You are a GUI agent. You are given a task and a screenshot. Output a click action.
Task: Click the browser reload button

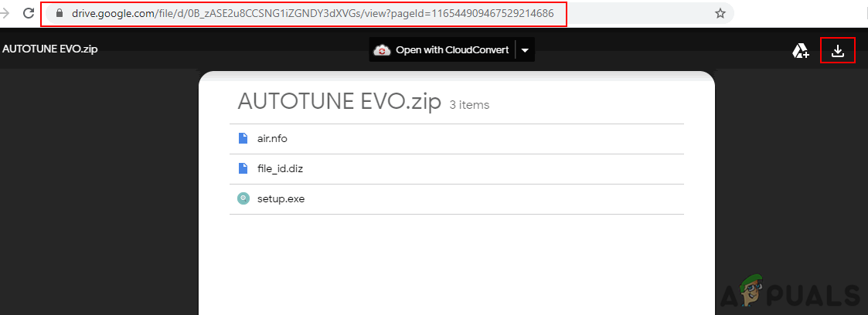29,14
